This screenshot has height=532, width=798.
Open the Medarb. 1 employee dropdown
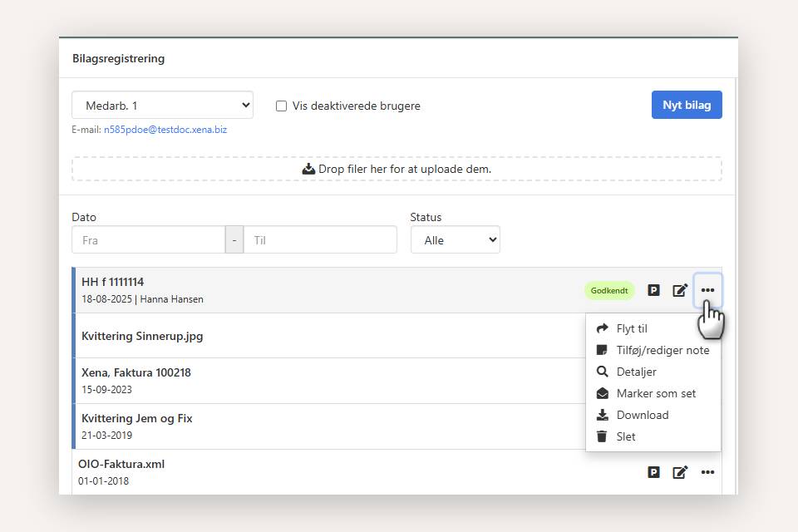pos(163,106)
